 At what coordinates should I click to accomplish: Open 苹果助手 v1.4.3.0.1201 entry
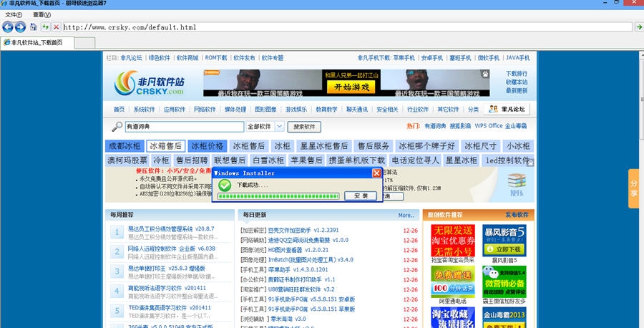298,270
